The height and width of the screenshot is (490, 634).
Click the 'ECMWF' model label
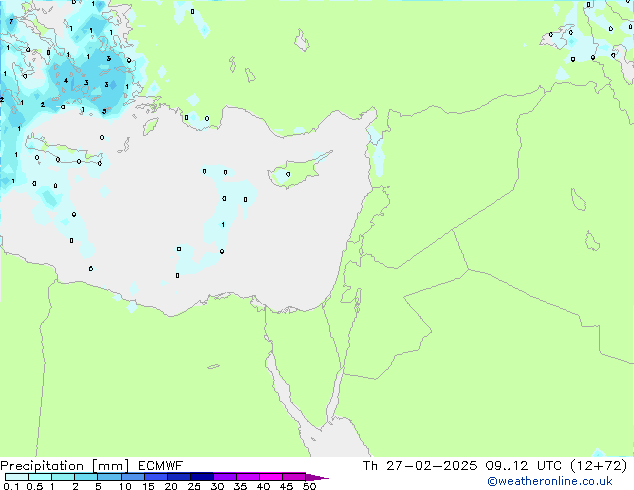coord(161,466)
